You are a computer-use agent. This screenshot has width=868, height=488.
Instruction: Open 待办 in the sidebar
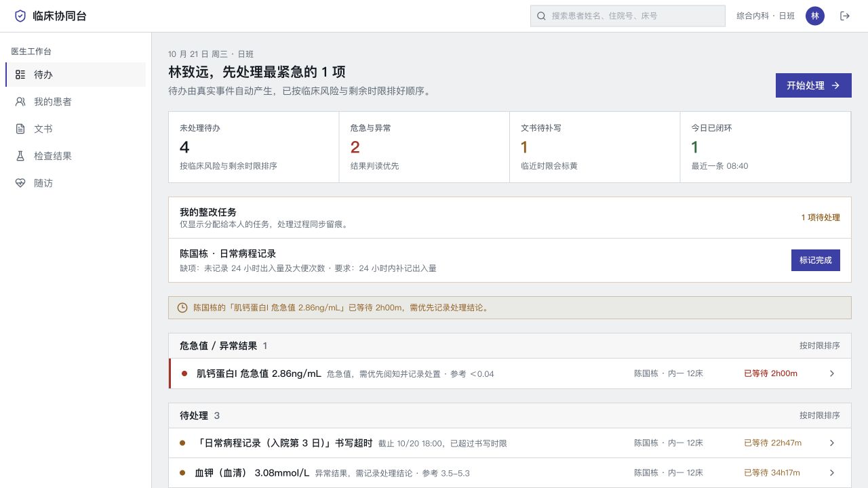[x=75, y=75]
